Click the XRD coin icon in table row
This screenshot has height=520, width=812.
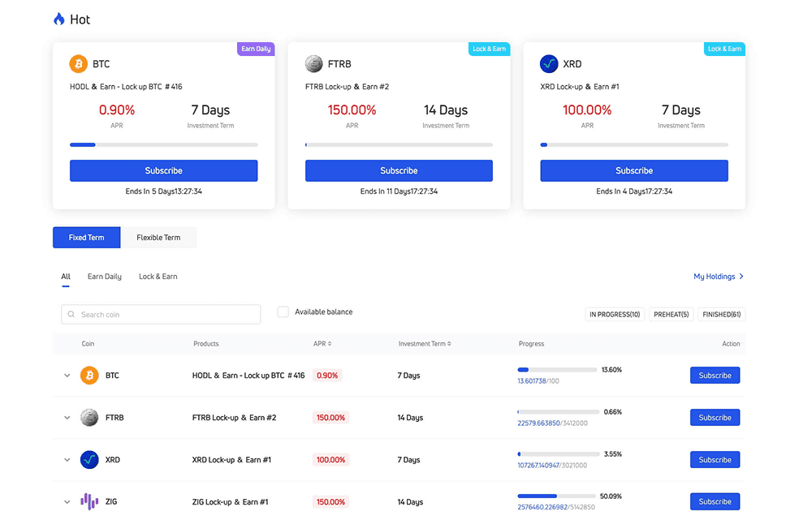pyautogui.click(x=89, y=459)
